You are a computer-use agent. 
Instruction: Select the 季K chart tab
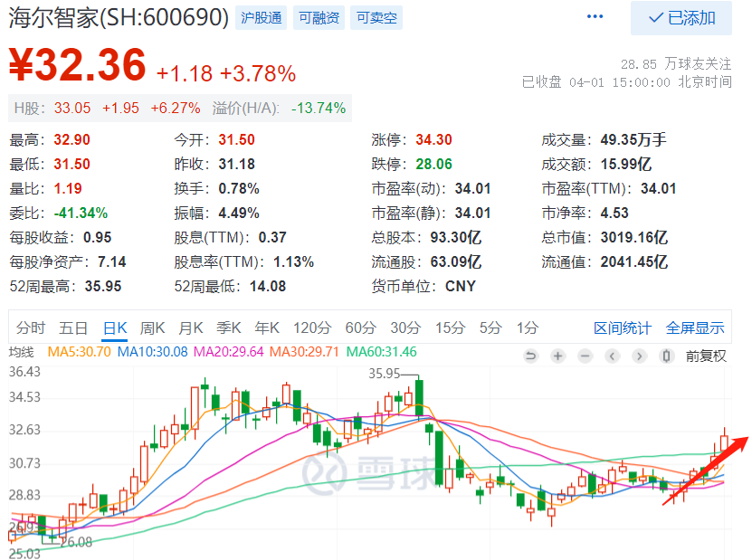click(x=229, y=327)
